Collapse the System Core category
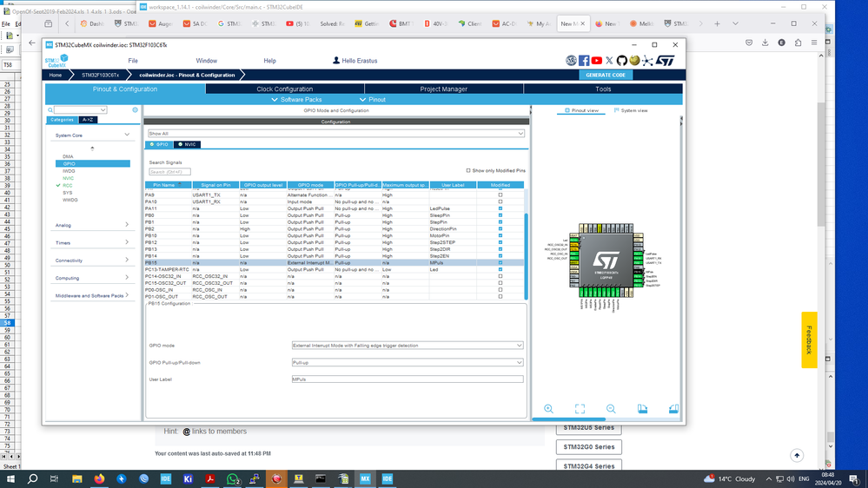 click(x=127, y=135)
